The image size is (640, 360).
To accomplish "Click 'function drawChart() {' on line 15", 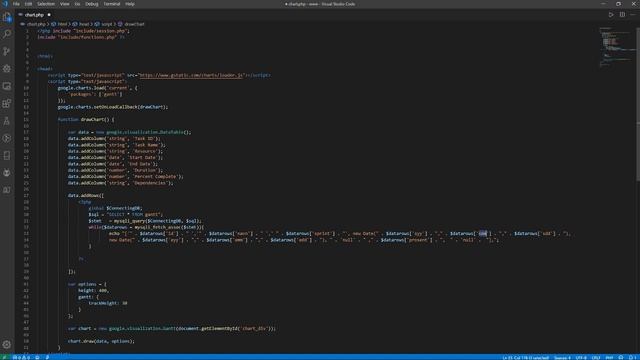I will tap(86, 120).
